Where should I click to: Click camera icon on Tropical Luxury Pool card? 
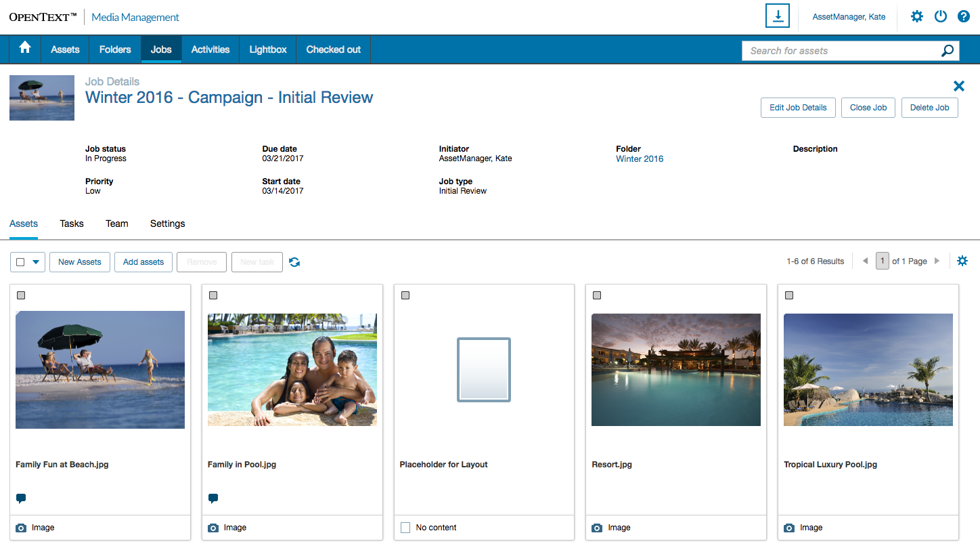coord(789,528)
